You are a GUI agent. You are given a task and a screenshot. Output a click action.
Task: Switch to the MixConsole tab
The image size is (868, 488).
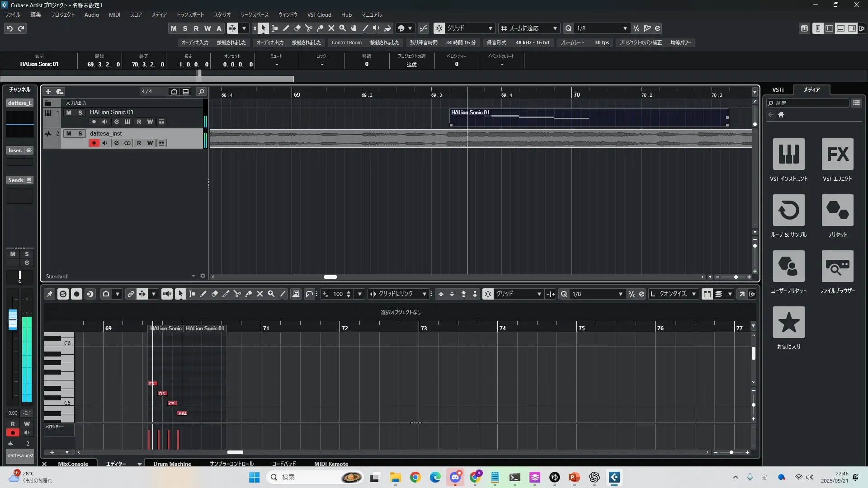[x=73, y=464]
